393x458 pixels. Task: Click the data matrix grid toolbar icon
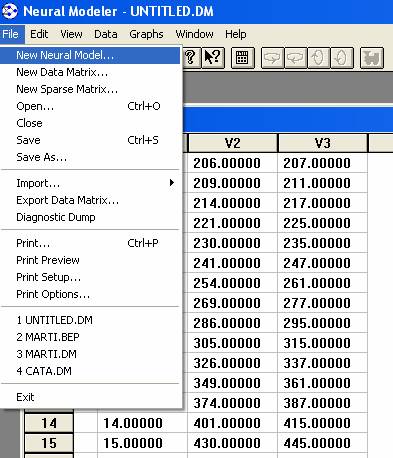pos(242,58)
